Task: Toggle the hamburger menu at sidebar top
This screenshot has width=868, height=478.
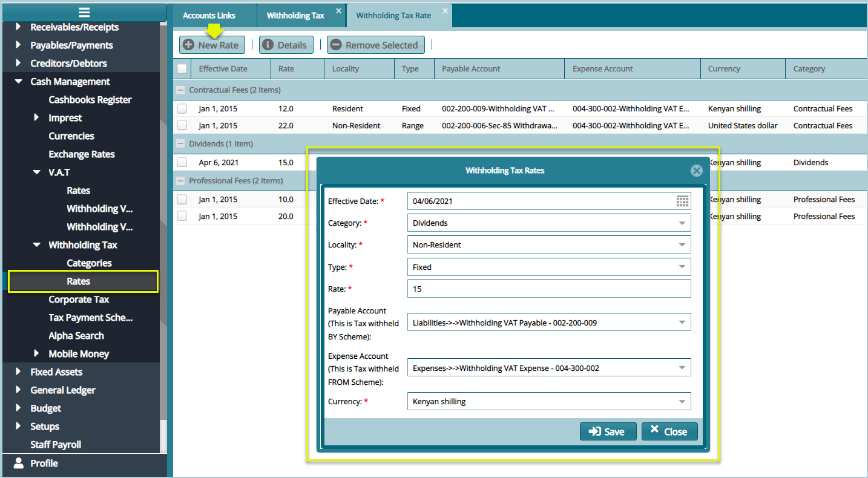Action: point(84,12)
